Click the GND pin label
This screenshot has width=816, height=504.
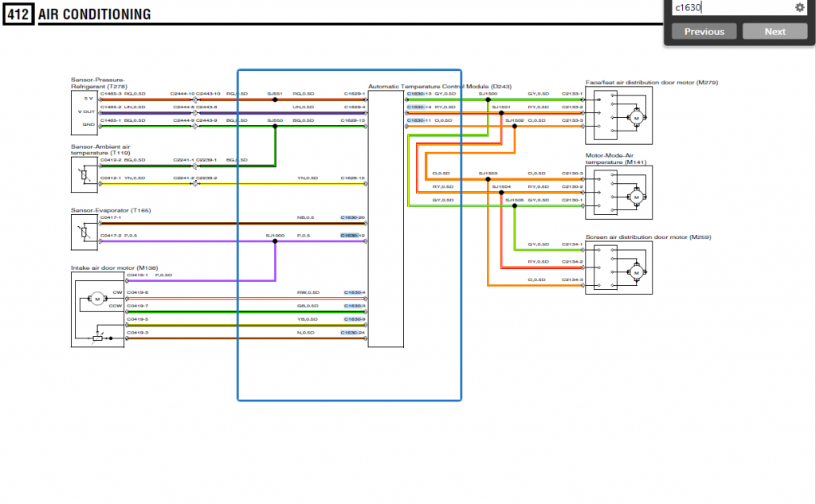tap(88, 124)
